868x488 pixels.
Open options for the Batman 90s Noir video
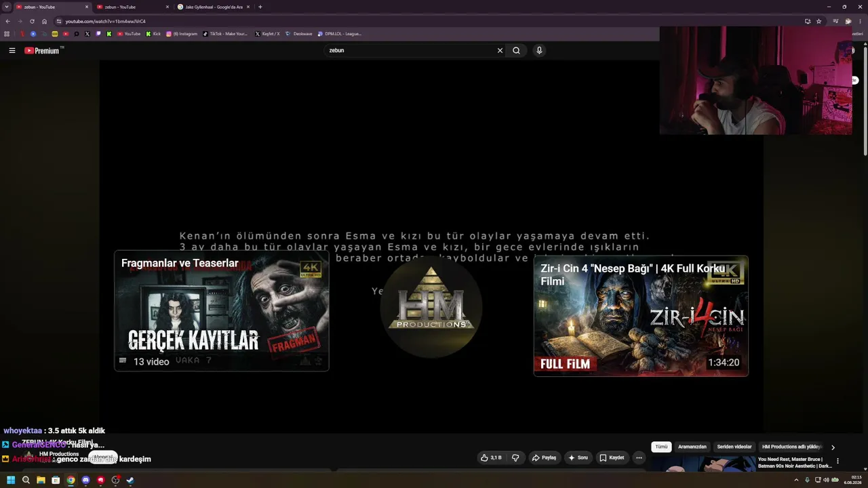pos(837,461)
